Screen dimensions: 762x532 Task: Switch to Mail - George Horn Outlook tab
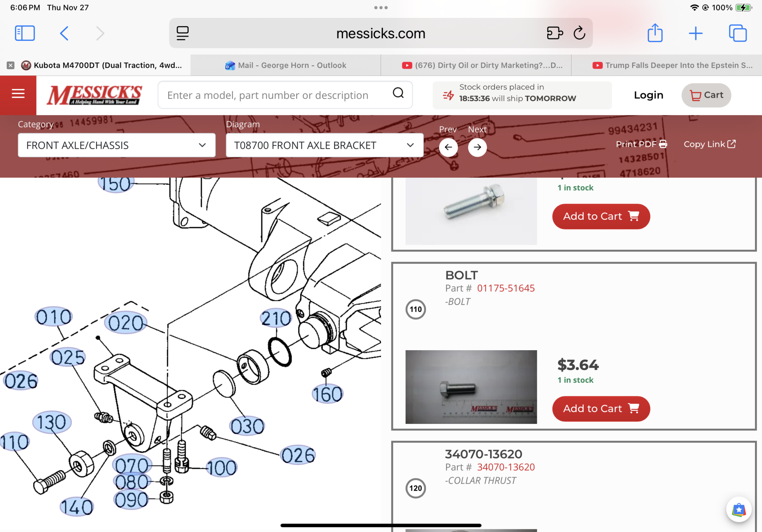(x=286, y=65)
